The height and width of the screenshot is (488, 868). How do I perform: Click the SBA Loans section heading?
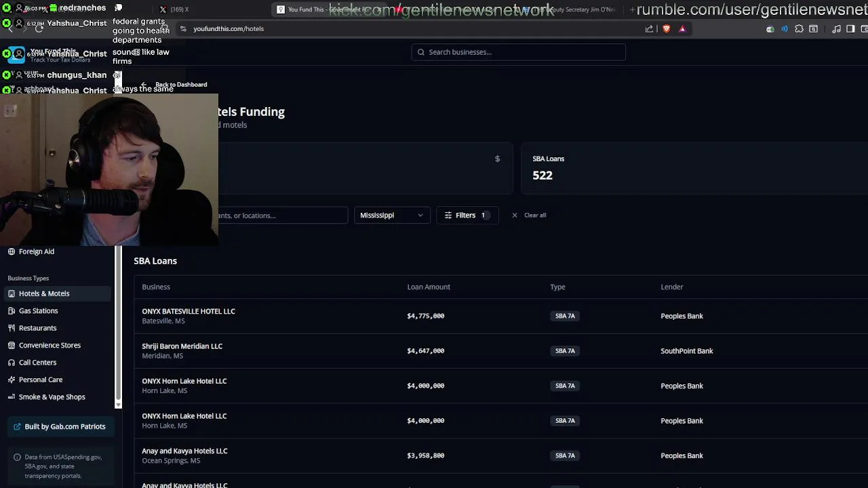[155, 261]
